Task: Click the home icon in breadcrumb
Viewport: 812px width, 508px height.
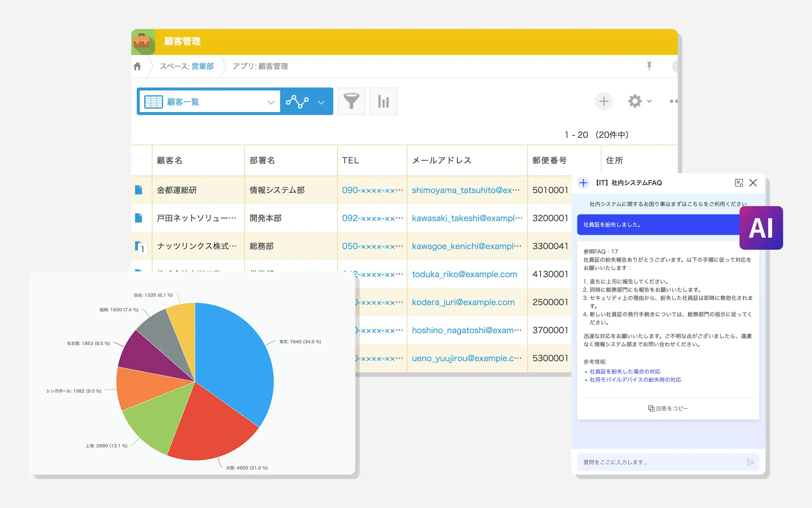Action: (x=137, y=66)
